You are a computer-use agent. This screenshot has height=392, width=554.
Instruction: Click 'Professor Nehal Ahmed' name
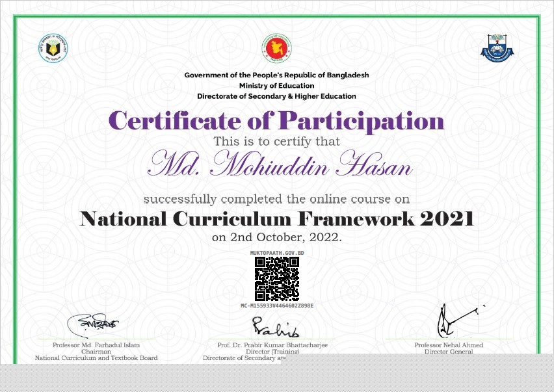449,345
